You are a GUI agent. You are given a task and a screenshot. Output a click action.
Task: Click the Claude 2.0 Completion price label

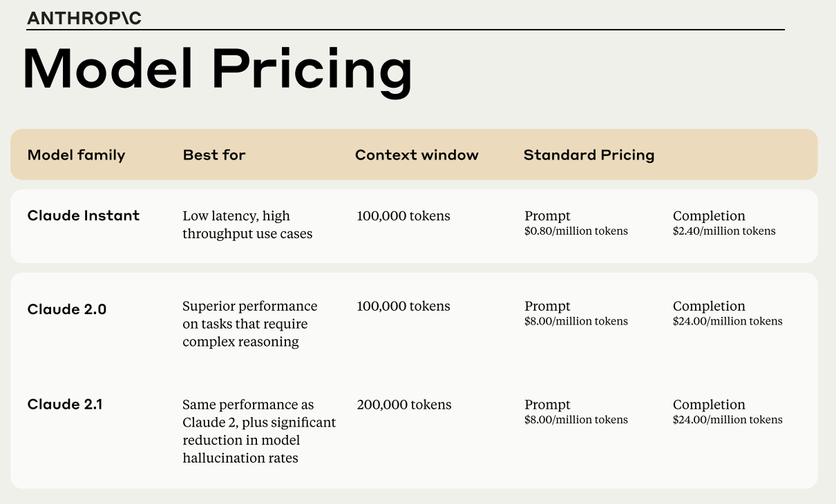(x=709, y=306)
